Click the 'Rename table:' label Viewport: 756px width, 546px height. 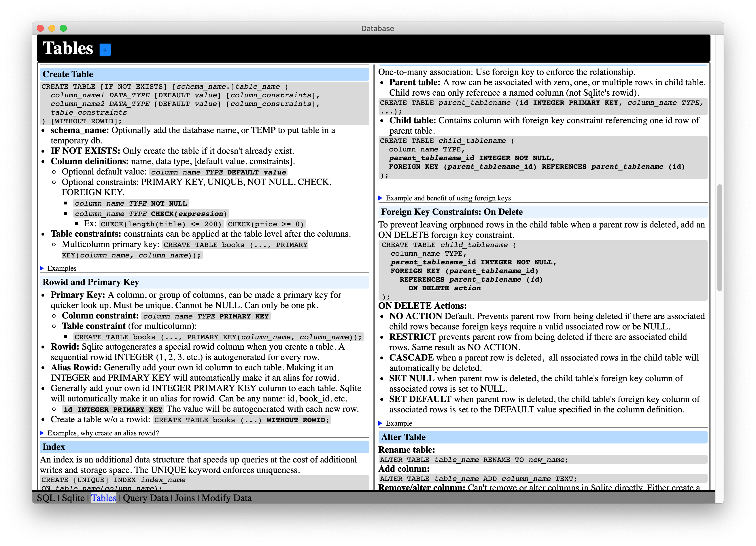pos(407,450)
